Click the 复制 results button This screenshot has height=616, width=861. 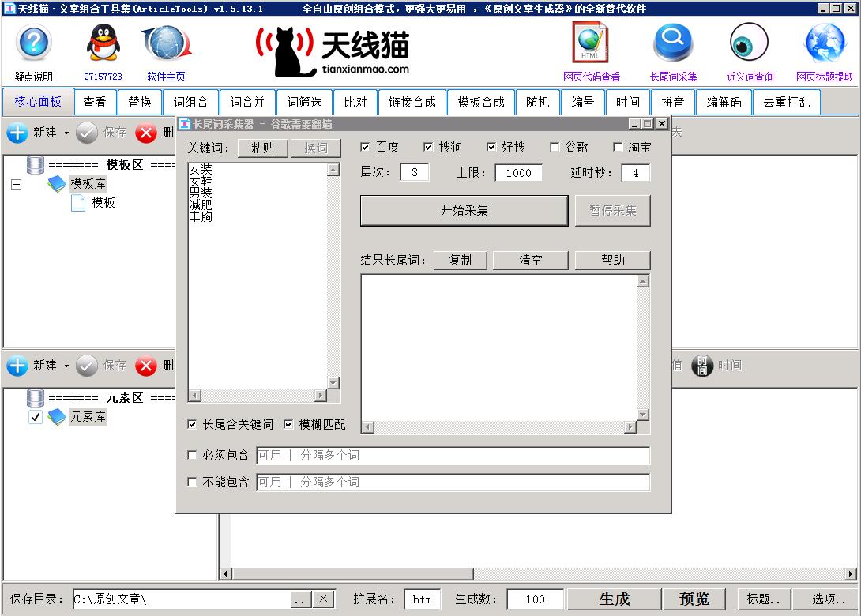[x=461, y=261]
